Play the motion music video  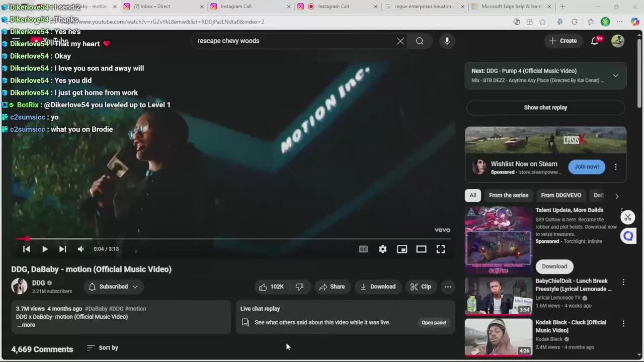(45, 249)
